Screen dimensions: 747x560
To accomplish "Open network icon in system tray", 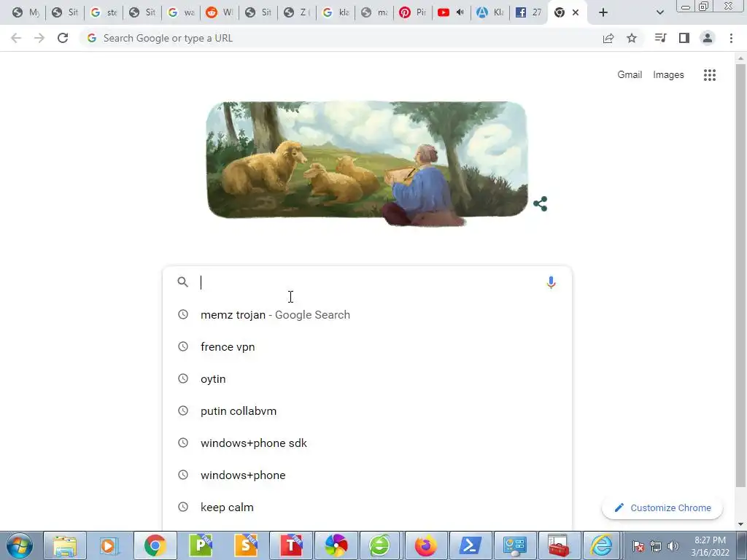I will [656, 546].
